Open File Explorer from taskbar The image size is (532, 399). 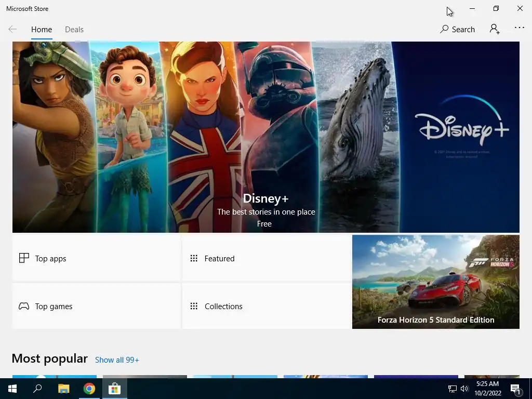coord(63,389)
